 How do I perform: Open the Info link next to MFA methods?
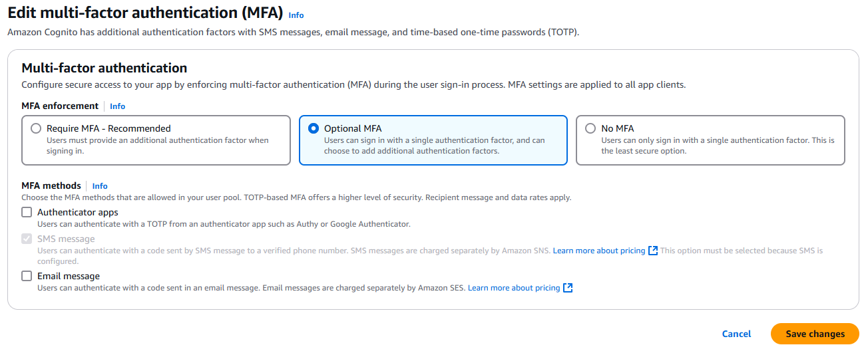[x=100, y=186]
